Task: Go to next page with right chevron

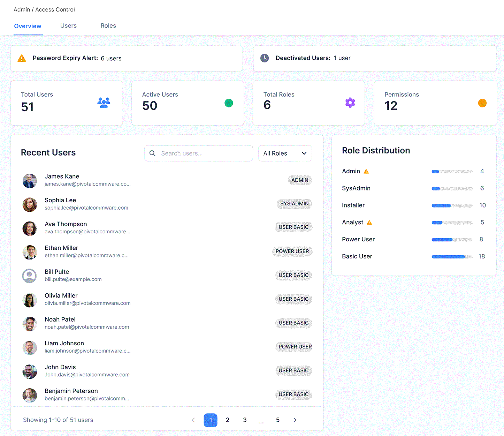Action: (x=295, y=420)
